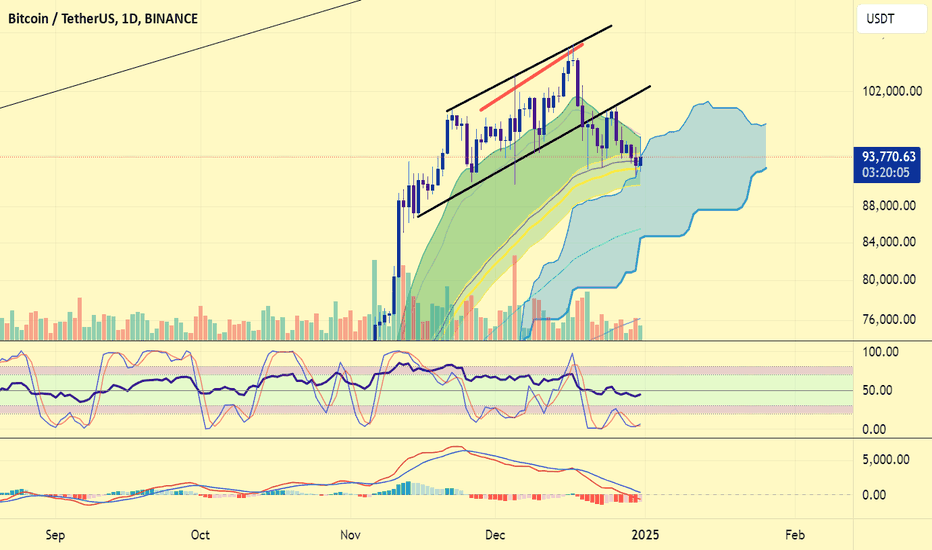Screen dimensions: 932x550
Task: Click the current price label 93,770.63
Action: 889,157
